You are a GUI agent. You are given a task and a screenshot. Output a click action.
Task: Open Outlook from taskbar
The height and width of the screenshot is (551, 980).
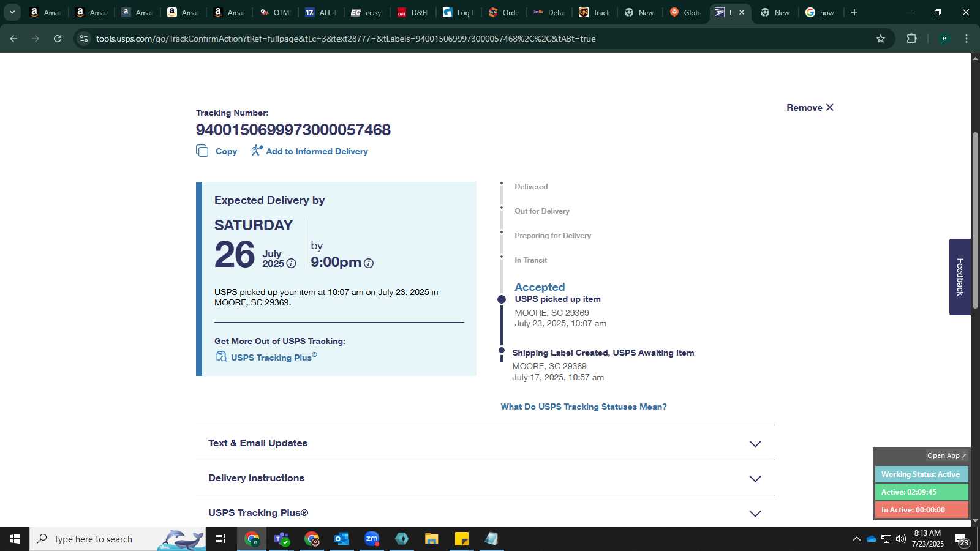[342, 539]
